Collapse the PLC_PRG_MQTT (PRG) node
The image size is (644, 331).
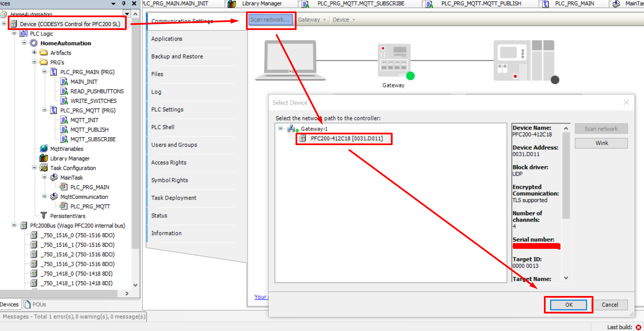pos(44,110)
